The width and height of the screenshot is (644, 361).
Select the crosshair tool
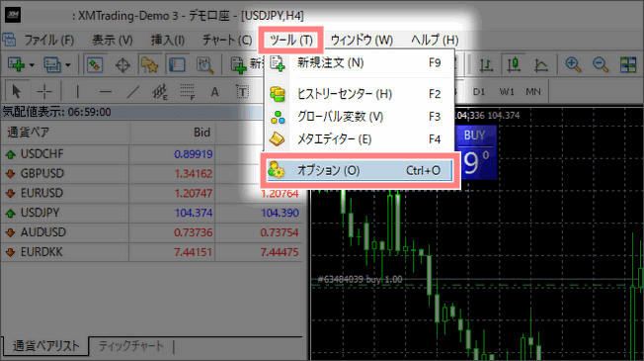tap(44, 91)
